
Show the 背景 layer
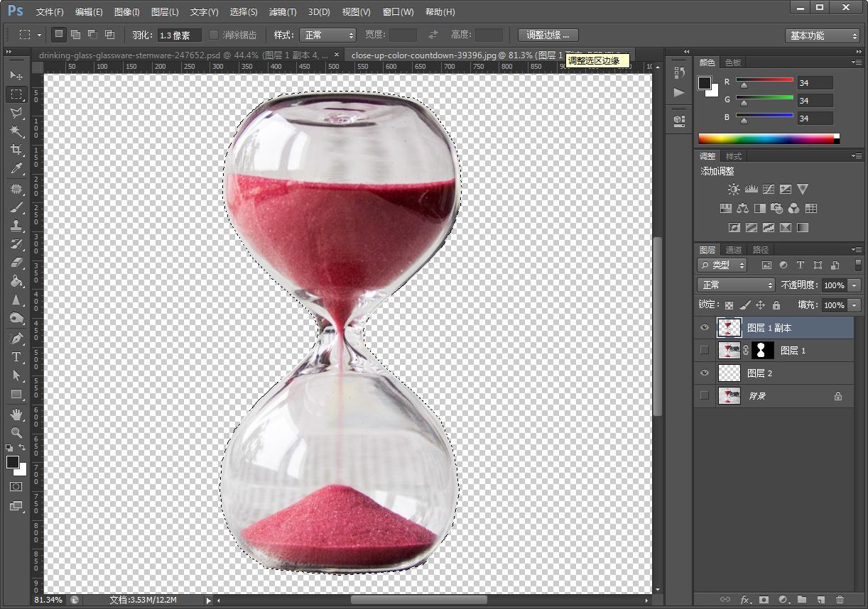tap(704, 395)
